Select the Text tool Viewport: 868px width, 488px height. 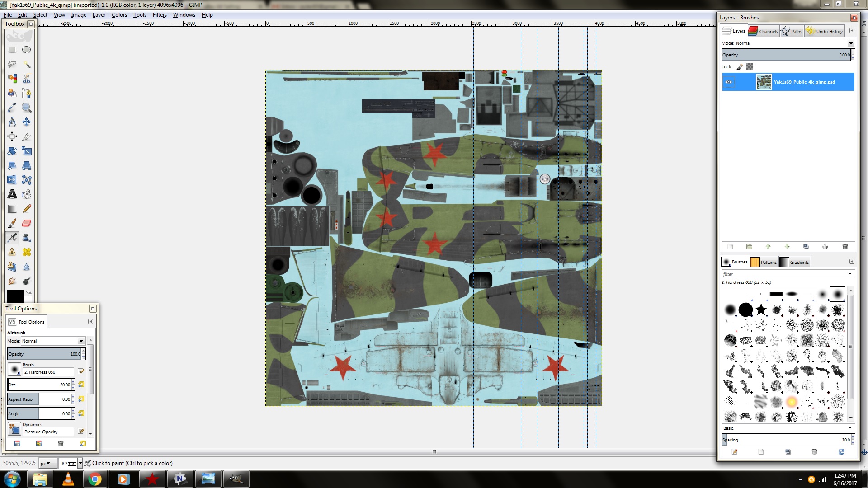12,194
